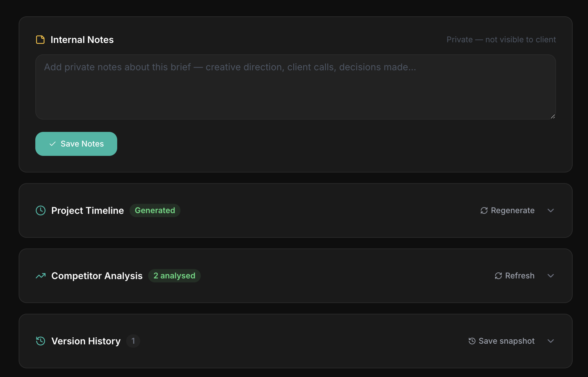Click the Generated status badge
The image size is (588, 377).
tap(155, 210)
